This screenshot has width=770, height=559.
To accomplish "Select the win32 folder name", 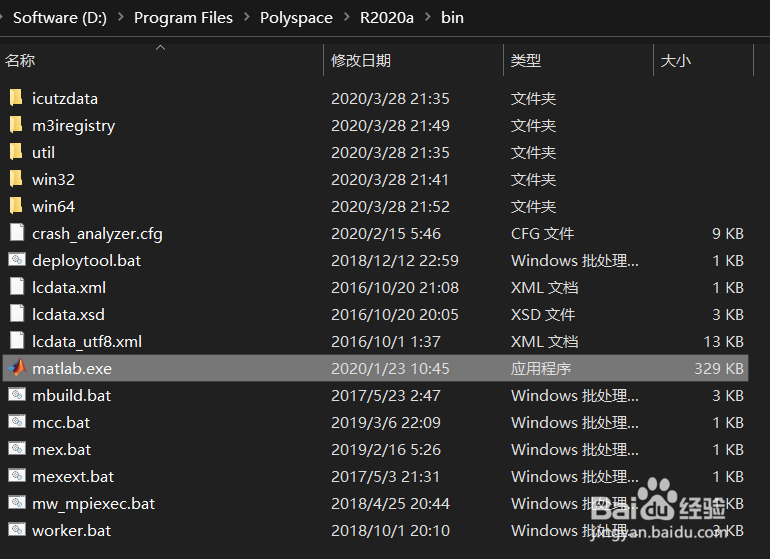I will coord(54,179).
